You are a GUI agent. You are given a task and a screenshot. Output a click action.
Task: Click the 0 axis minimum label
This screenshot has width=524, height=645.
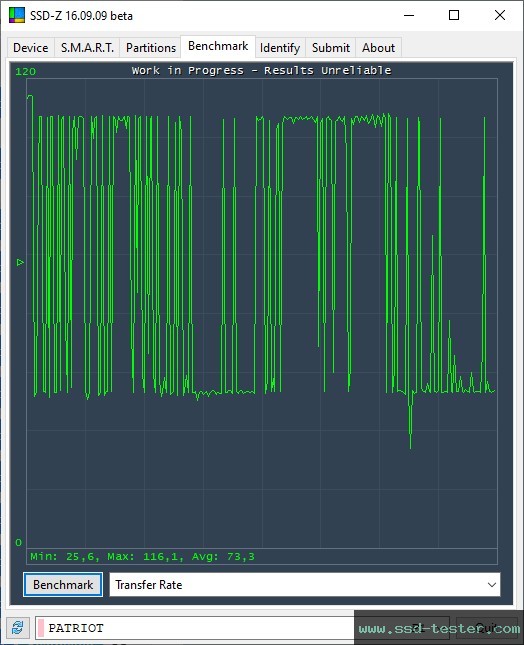click(x=19, y=542)
